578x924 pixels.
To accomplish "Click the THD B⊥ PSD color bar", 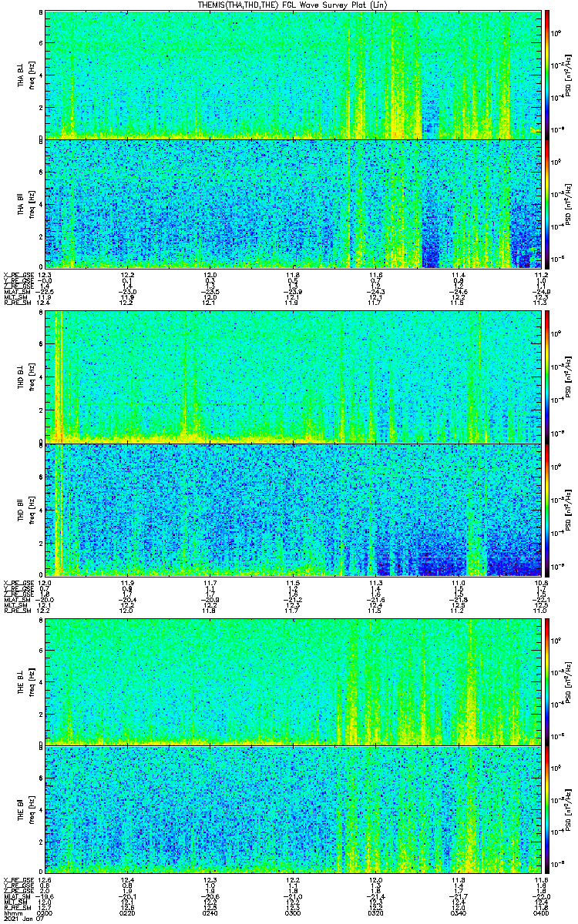I will pyautogui.click(x=548, y=377).
